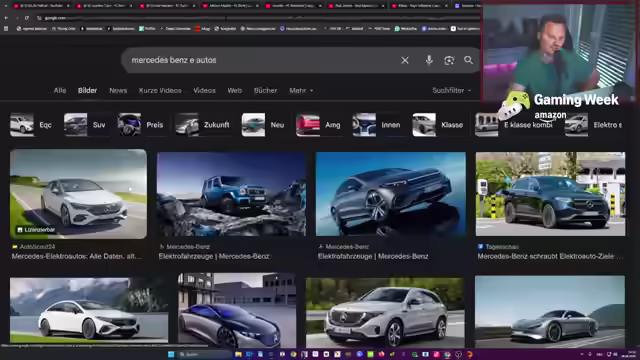Open the silver streamlined concept car image
The height and width of the screenshot is (360, 640).
click(550, 311)
